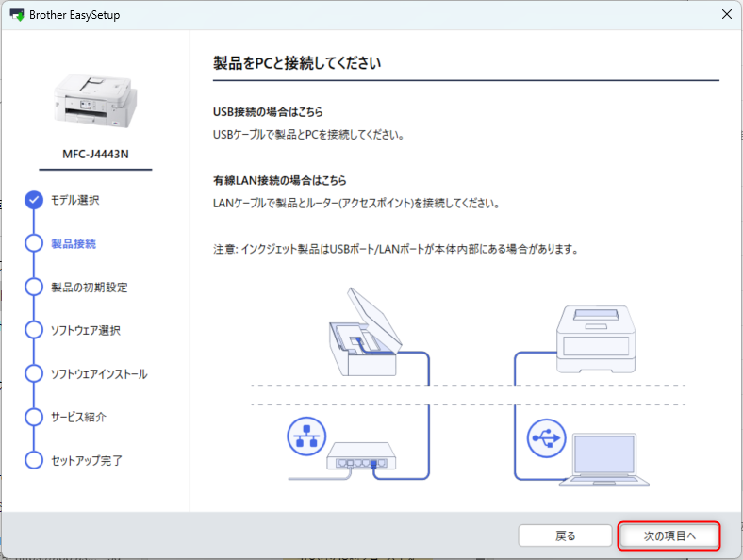Click the 製品をPCと接続してください heading
The height and width of the screenshot is (560, 743).
point(297,63)
